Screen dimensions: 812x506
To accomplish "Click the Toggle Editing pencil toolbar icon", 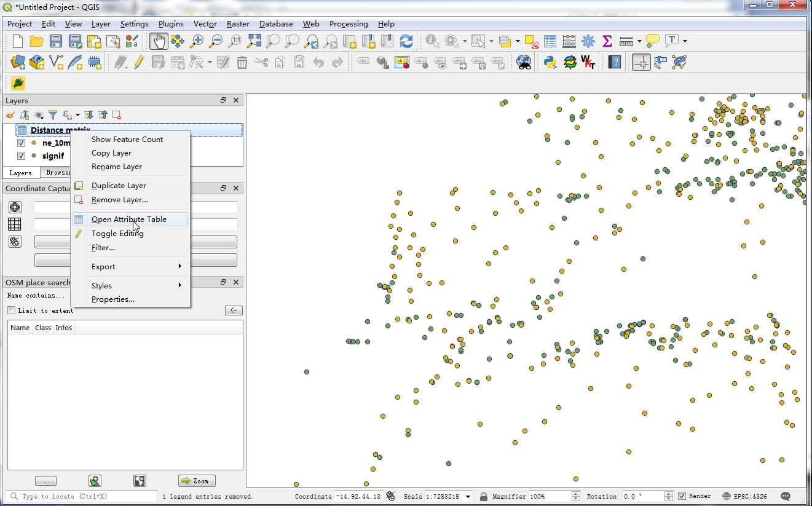I will (x=139, y=62).
